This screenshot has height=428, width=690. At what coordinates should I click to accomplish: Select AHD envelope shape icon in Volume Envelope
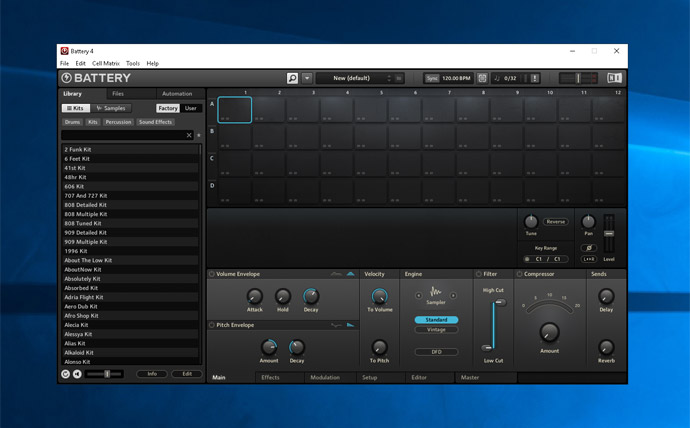336,274
